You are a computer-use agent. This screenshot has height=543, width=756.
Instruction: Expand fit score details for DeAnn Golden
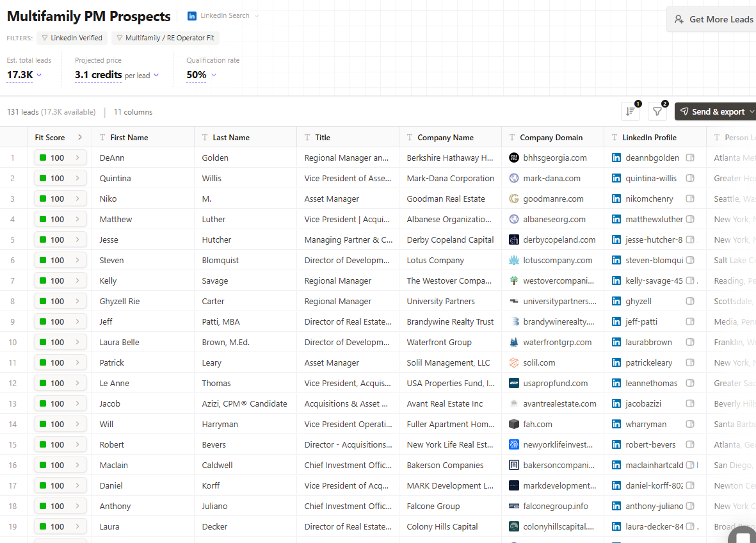[77, 158]
